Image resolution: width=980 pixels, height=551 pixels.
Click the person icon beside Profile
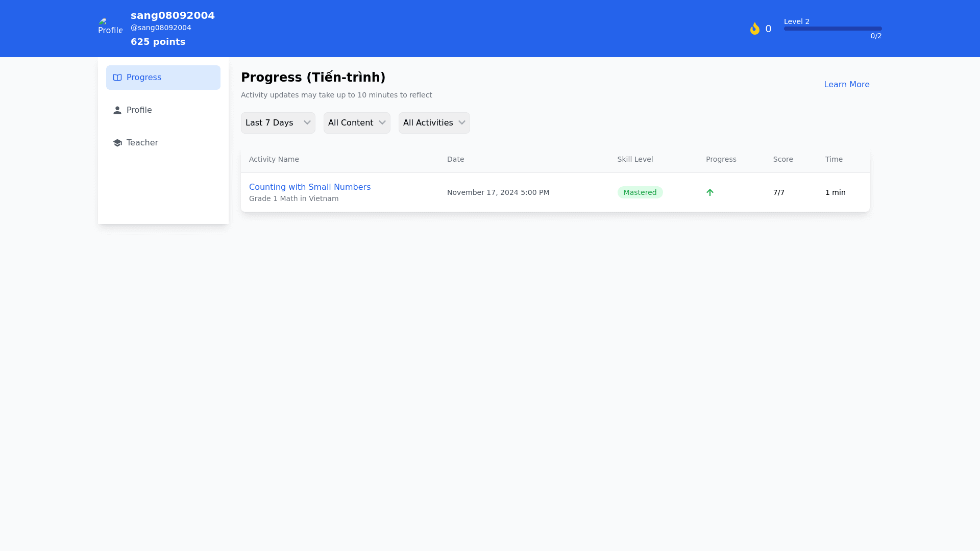(x=117, y=110)
